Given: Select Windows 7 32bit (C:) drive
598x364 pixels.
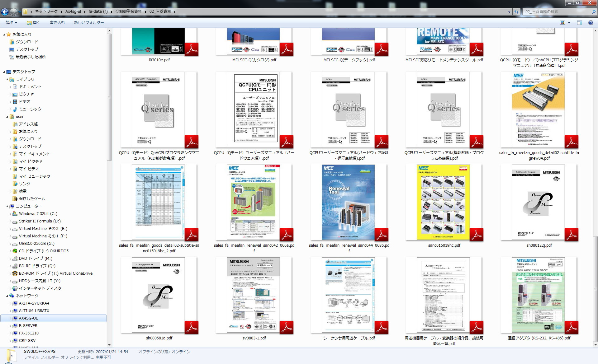Looking at the screenshot, I should pyautogui.click(x=38, y=214).
